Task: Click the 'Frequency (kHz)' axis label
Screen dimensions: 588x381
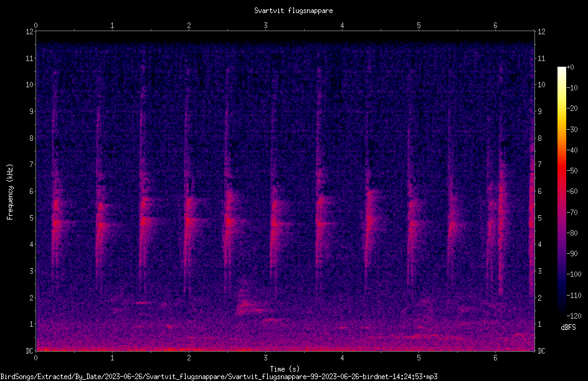Action: click(10, 192)
